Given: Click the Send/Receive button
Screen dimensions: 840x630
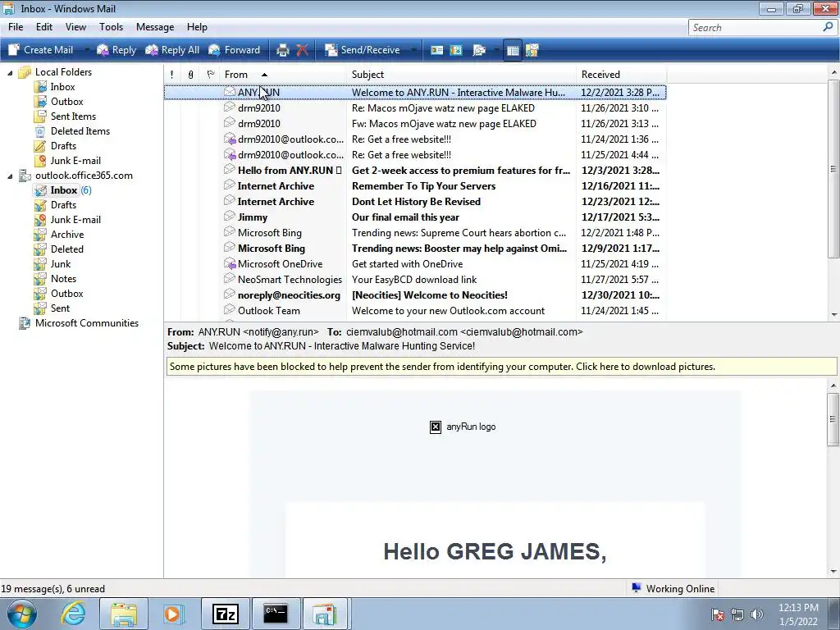Looking at the screenshot, I should tap(363, 50).
